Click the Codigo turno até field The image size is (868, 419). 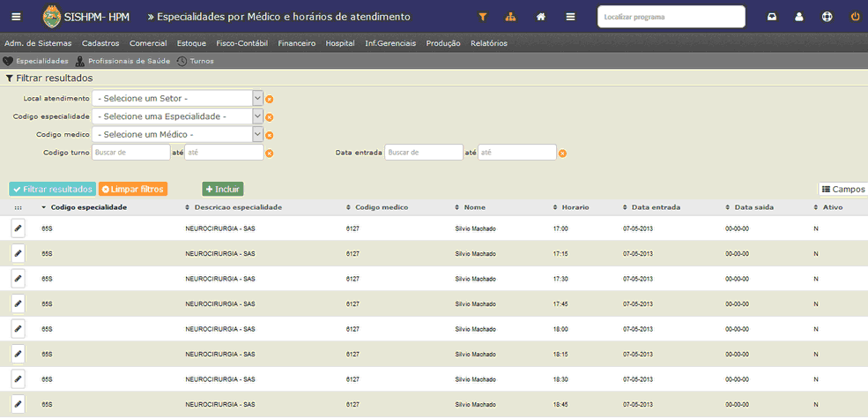click(x=224, y=153)
